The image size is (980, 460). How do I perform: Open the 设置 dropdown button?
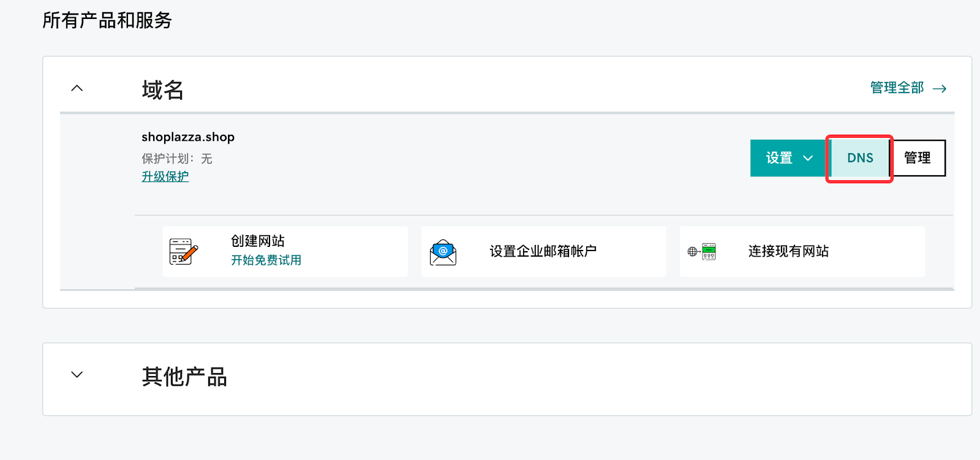[789, 158]
